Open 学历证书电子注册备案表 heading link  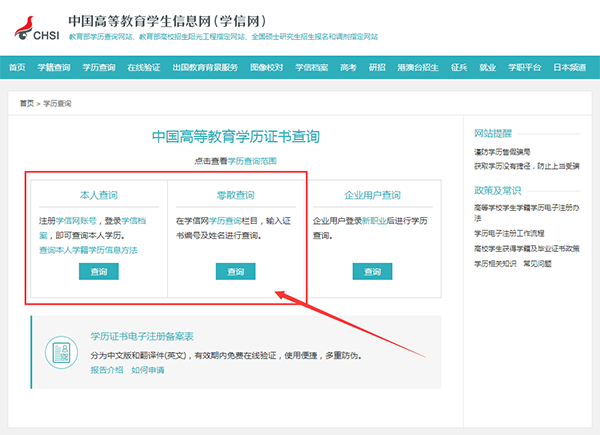pyautogui.click(x=142, y=336)
